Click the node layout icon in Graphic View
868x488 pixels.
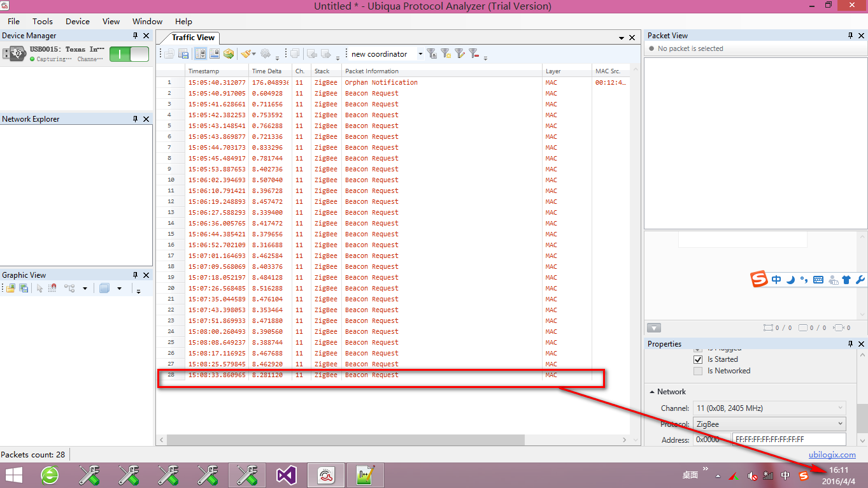[x=69, y=288]
